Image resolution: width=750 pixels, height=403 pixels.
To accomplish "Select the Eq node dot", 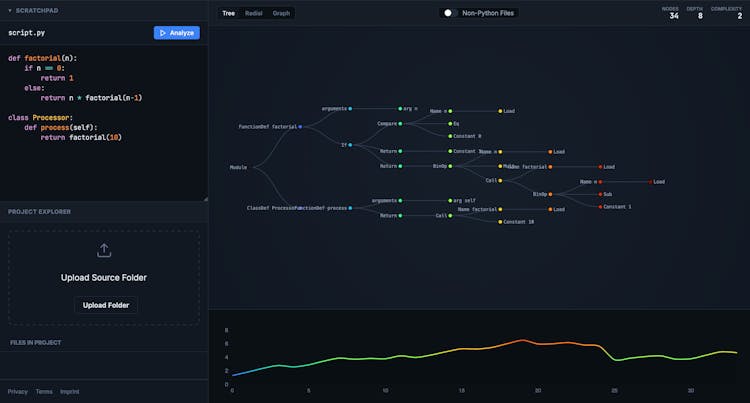I will pos(450,124).
